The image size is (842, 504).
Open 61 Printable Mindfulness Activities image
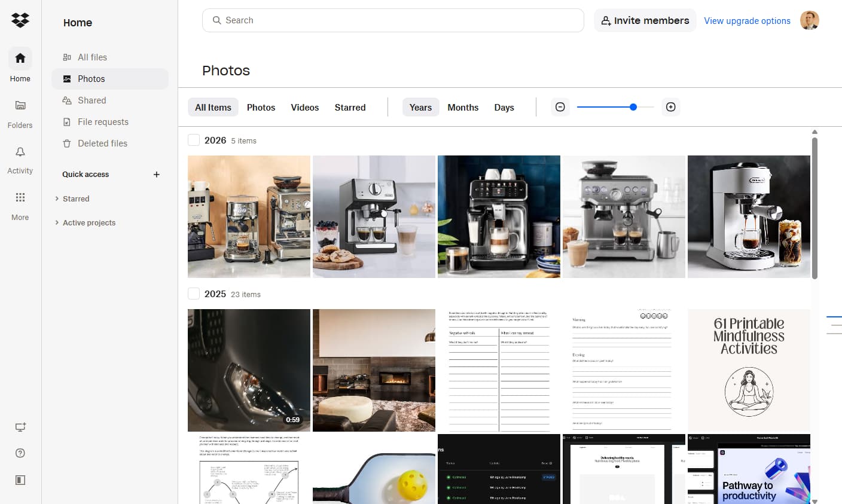(x=749, y=370)
